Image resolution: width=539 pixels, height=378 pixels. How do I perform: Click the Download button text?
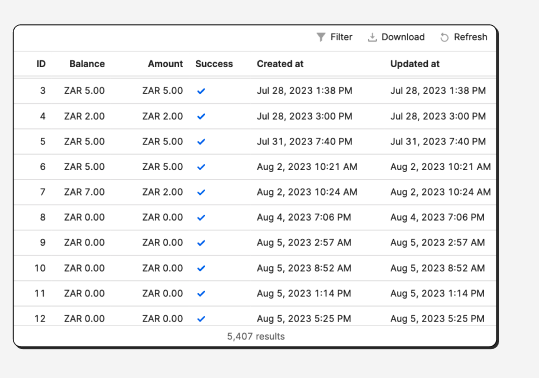tap(403, 37)
